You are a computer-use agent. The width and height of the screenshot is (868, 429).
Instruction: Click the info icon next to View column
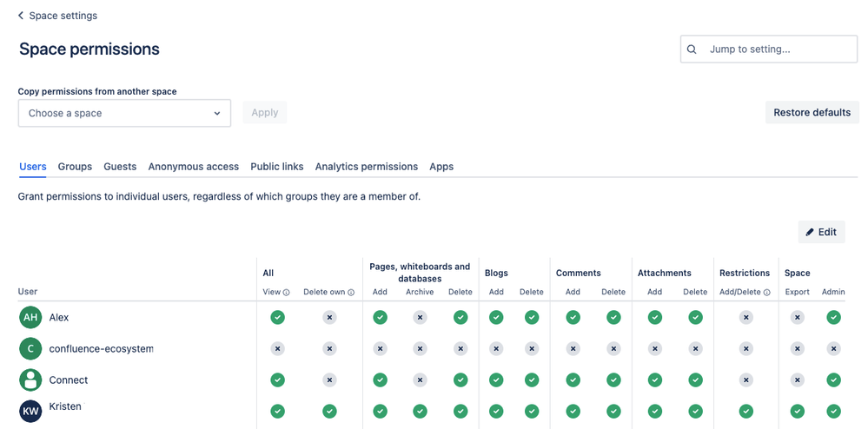click(x=286, y=293)
